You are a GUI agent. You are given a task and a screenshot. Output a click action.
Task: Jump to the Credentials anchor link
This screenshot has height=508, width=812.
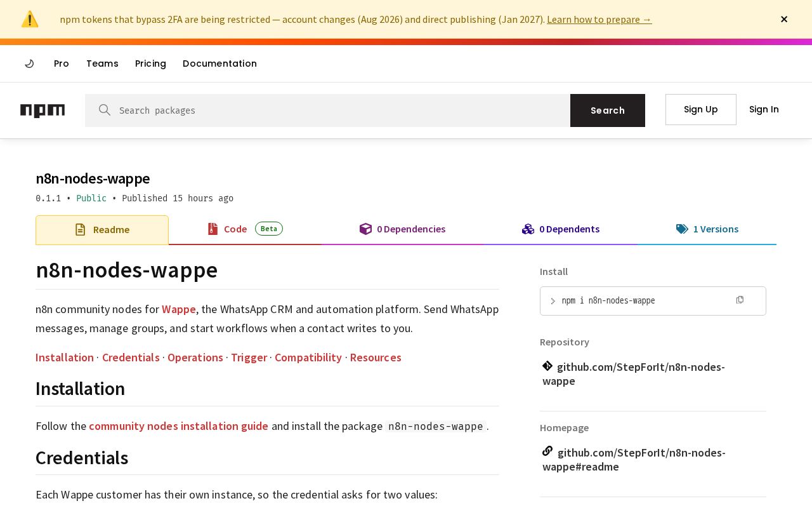(131, 358)
